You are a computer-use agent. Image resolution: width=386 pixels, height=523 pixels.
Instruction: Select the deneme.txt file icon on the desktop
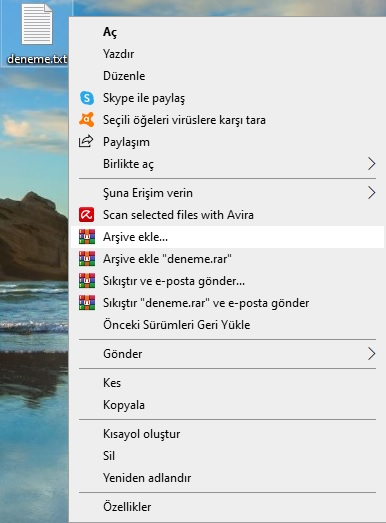tap(37, 24)
